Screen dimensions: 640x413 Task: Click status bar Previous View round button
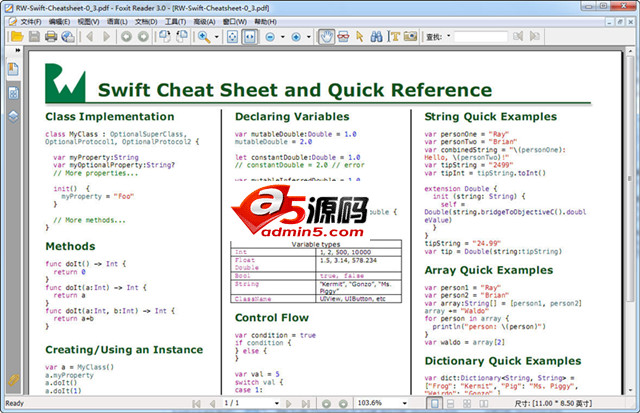(x=326, y=404)
